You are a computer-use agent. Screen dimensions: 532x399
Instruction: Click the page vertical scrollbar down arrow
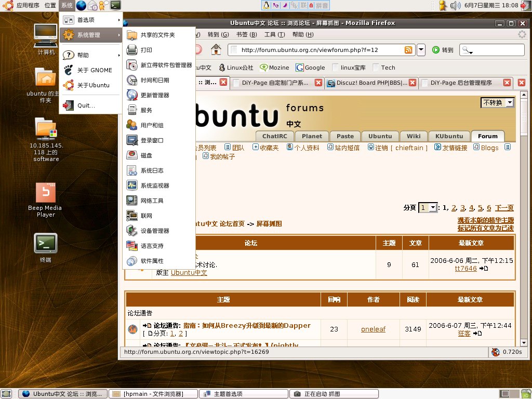pyautogui.click(x=524, y=343)
